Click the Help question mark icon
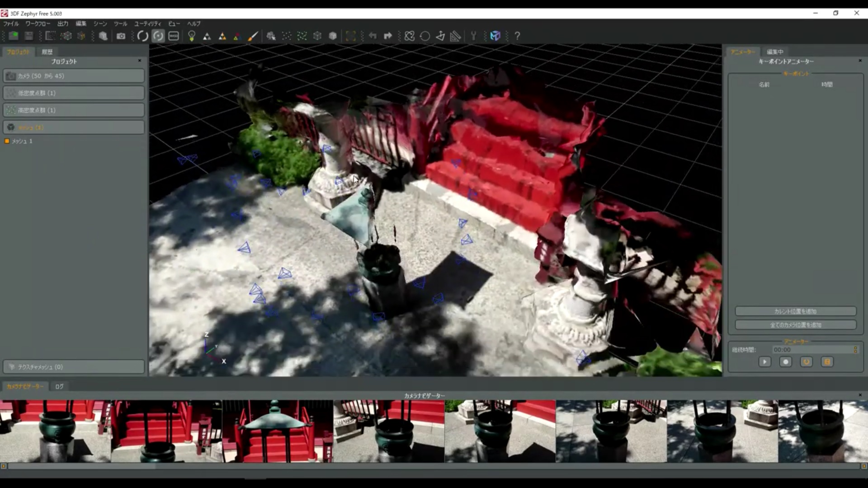Image resolution: width=868 pixels, height=488 pixels. pyautogui.click(x=517, y=36)
